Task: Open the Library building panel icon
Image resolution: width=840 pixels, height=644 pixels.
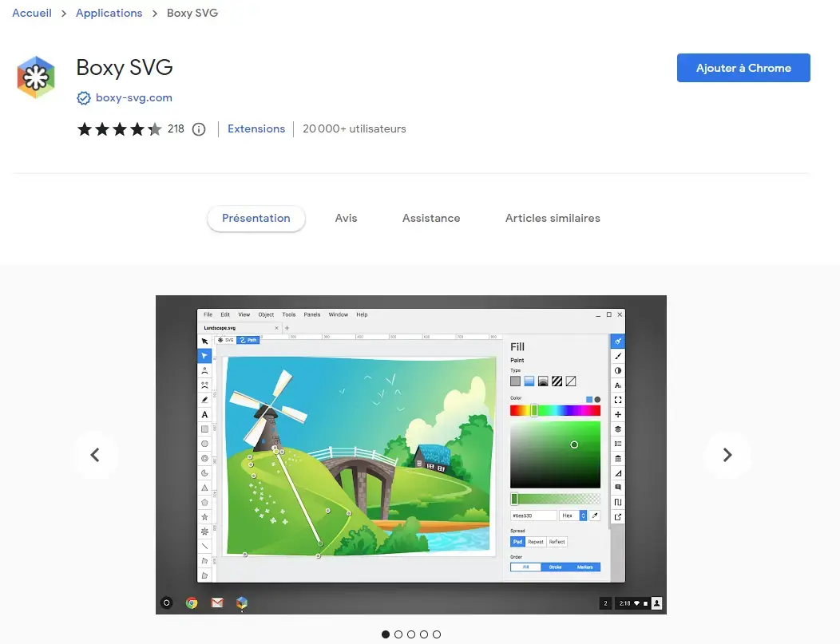Action: pyautogui.click(x=618, y=458)
